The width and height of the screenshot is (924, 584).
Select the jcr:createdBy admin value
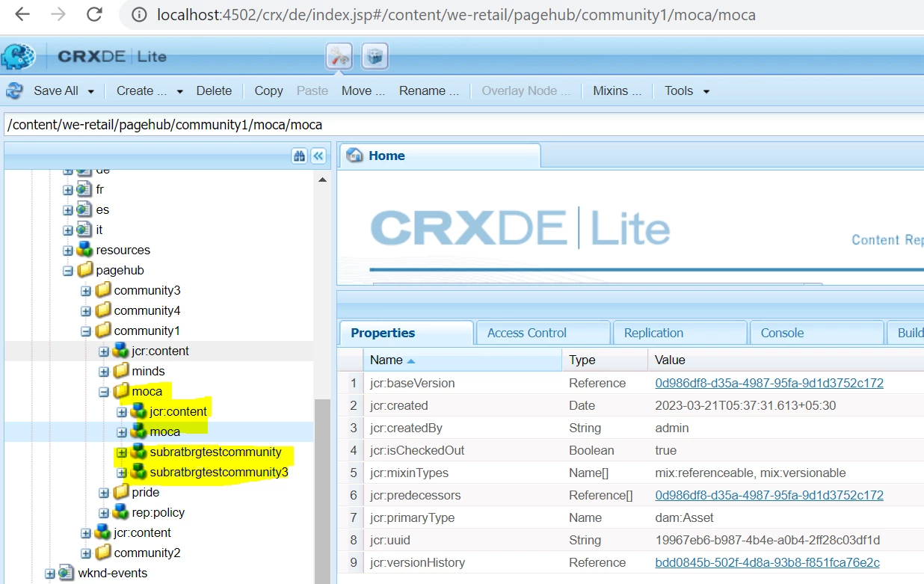671,428
